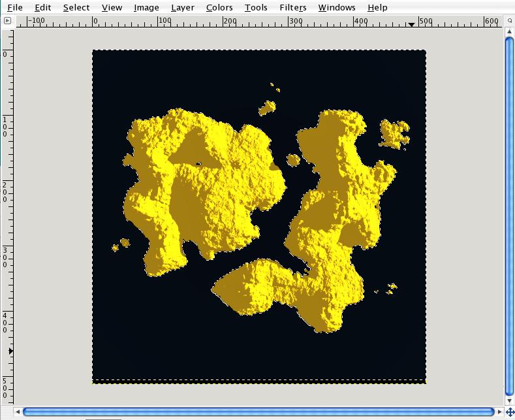The height and width of the screenshot is (420, 515).
Task: Open the Filters menu
Action: pyautogui.click(x=293, y=7)
